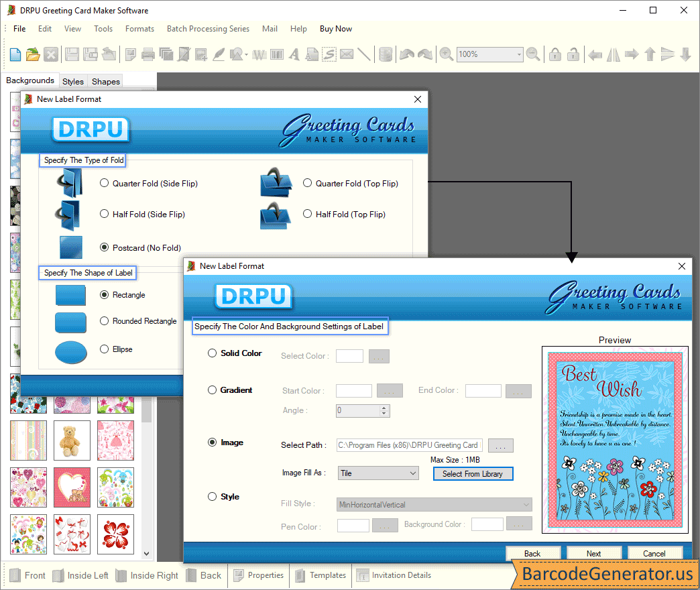The image size is (700, 590).
Task: Click the Next button
Action: 594,553
